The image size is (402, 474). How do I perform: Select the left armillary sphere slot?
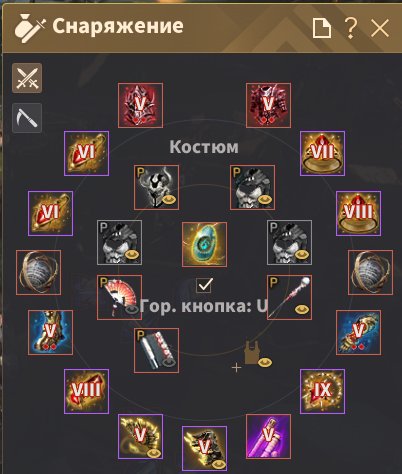pyautogui.click(x=38, y=273)
